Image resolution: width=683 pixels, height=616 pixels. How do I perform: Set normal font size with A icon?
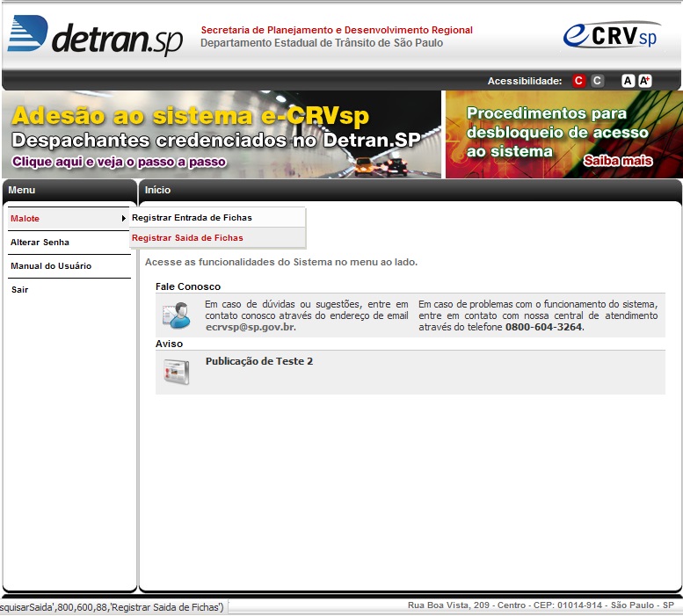click(628, 81)
